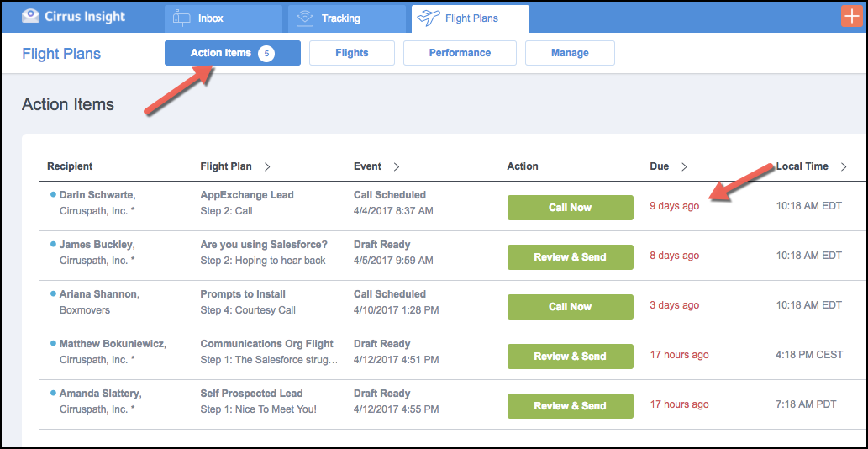
Task: Click the Flight Plans airplane icon
Action: click(428, 18)
